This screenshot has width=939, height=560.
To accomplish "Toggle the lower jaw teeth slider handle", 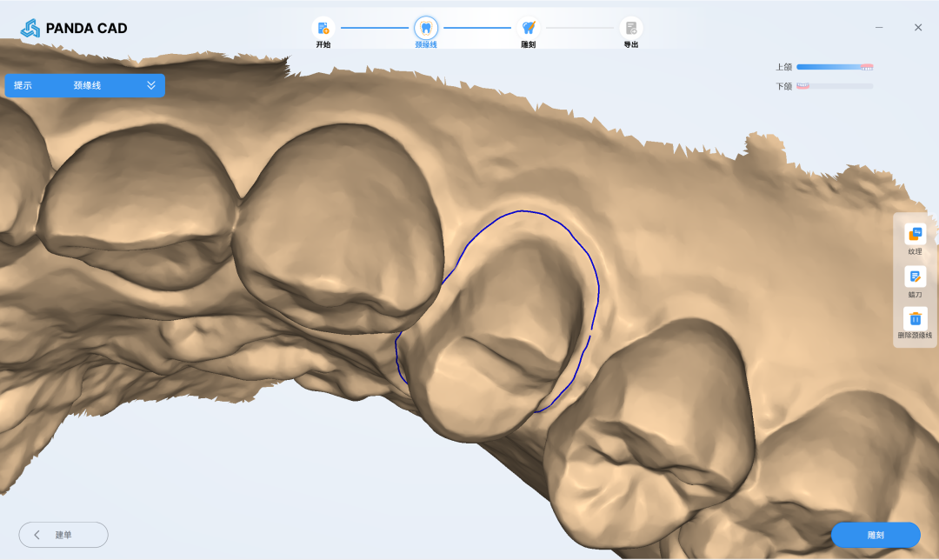I will coord(803,86).
